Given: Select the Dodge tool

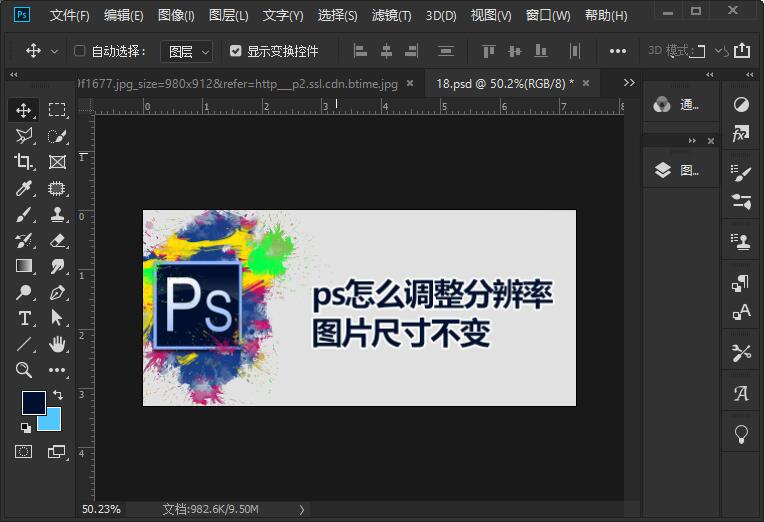Looking at the screenshot, I should click(x=23, y=292).
